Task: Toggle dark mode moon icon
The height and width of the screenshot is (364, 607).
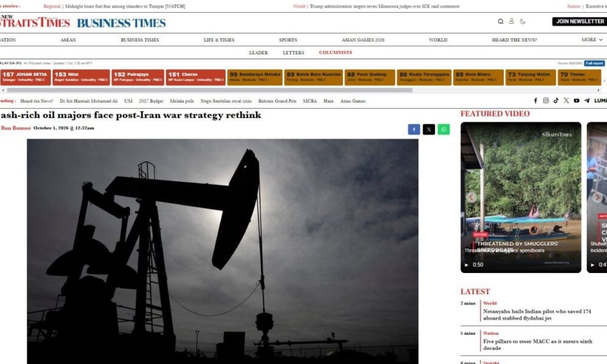Action: [x=523, y=22]
